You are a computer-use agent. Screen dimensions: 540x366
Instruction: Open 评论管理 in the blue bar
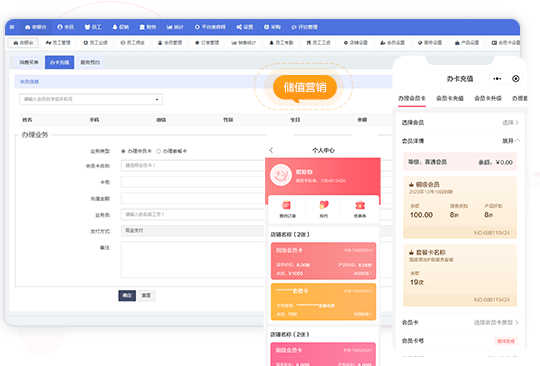(304, 27)
